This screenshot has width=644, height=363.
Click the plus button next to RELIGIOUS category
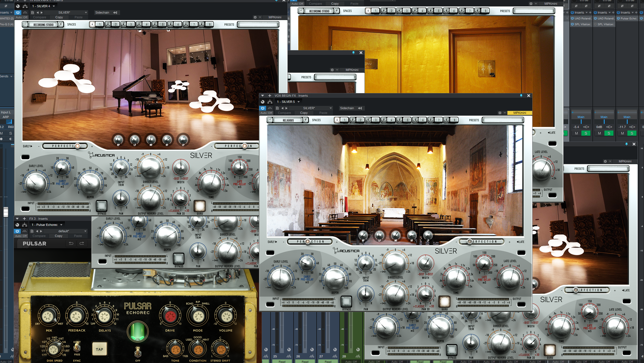click(x=305, y=120)
